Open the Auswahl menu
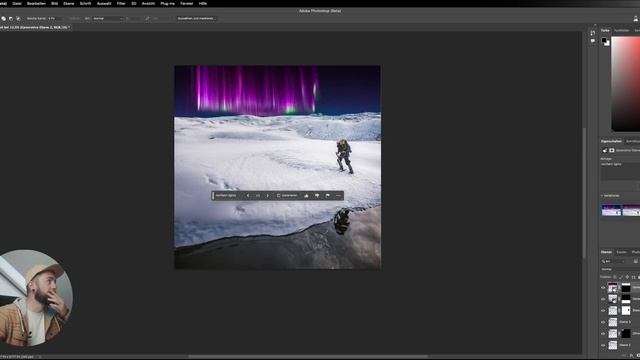The image size is (640, 360). point(104,3)
